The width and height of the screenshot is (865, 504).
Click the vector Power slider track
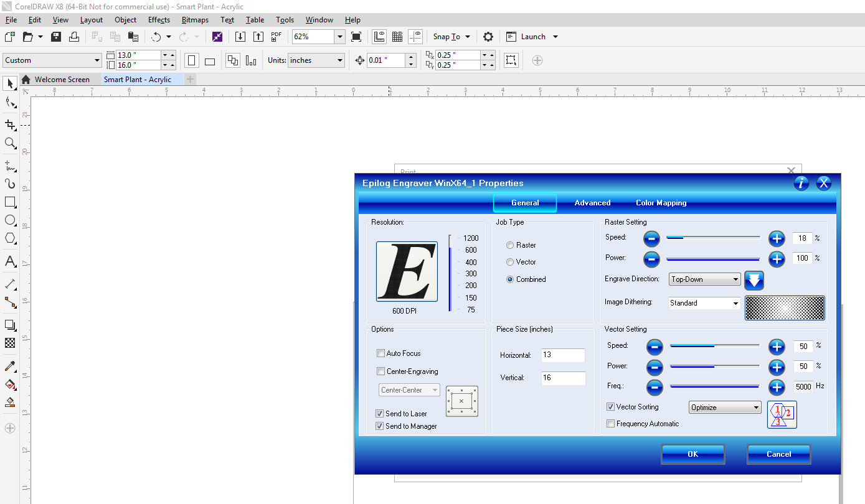pyautogui.click(x=715, y=366)
